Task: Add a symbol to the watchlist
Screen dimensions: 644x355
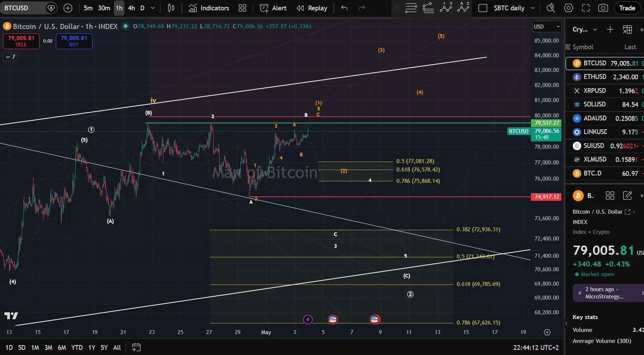Action: point(610,29)
